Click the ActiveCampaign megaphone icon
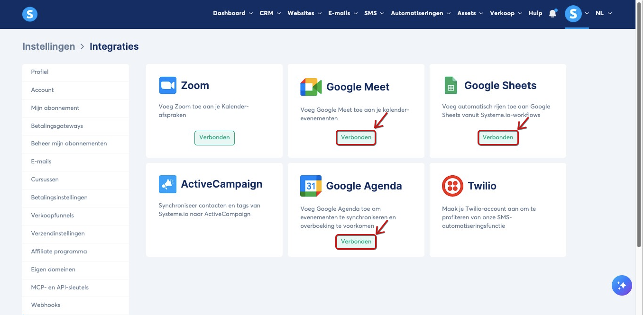This screenshot has height=315, width=644. (x=167, y=184)
